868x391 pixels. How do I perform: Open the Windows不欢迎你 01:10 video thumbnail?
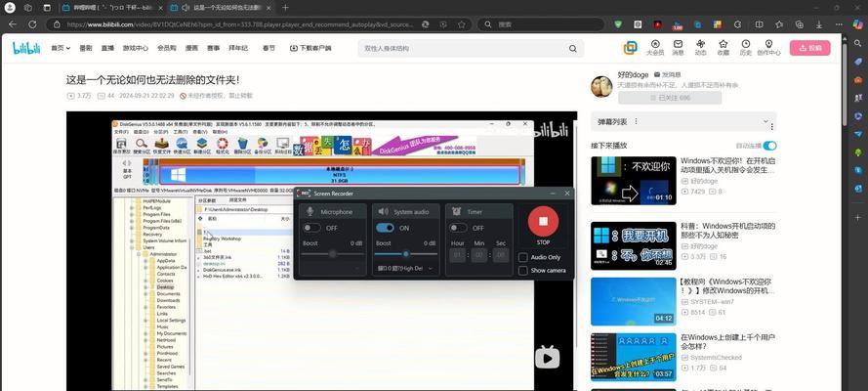[634, 181]
